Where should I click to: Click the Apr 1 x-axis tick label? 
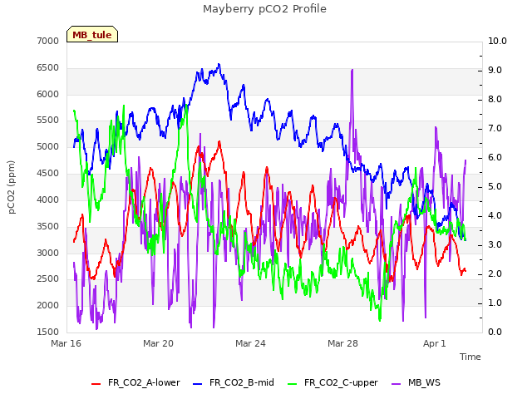435,343
